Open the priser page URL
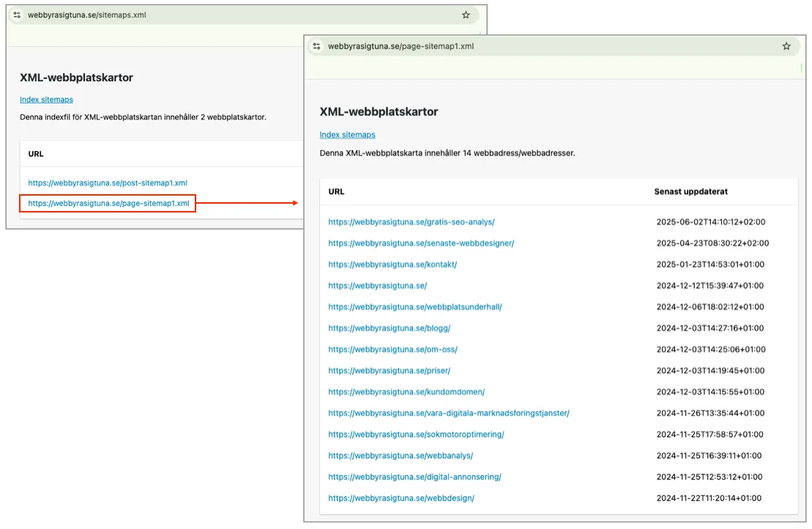Screen dimensions: 812x529 [x=390, y=371]
